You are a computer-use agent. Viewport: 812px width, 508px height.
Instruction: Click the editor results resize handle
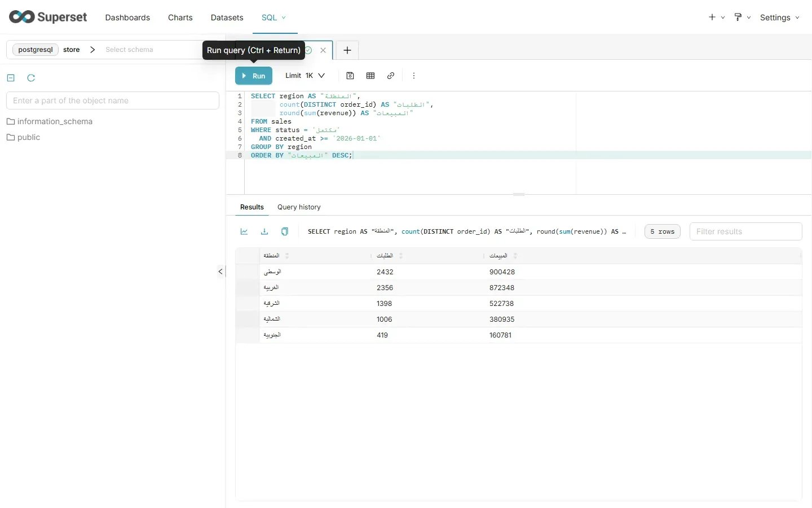(x=519, y=194)
